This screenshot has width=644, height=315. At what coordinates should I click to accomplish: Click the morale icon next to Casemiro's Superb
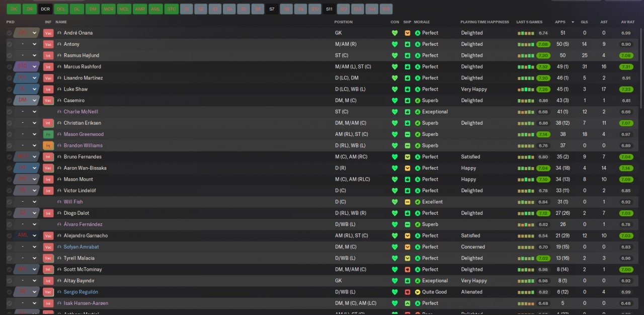point(418,101)
